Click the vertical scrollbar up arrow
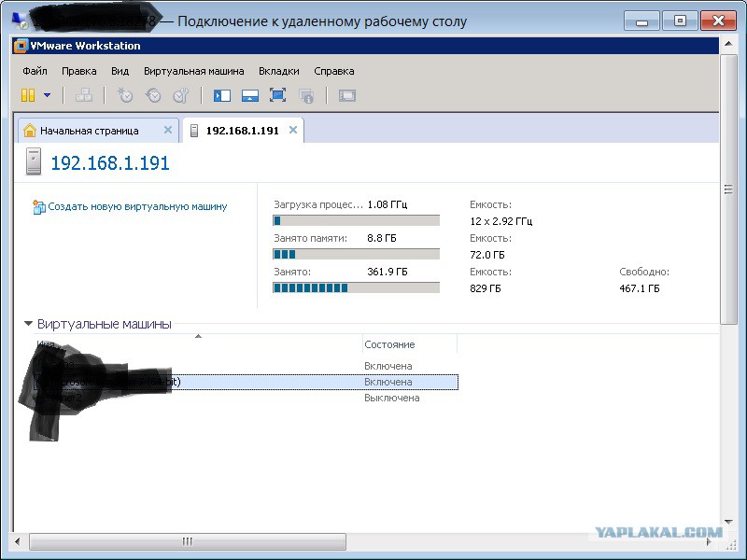Viewport: 747px width, 560px height. click(728, 44)
